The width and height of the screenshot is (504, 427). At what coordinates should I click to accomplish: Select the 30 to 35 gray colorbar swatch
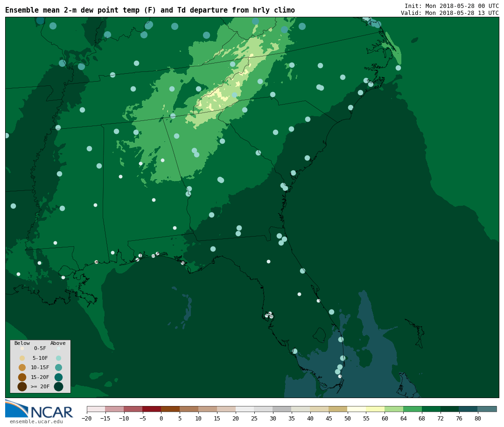pos(282,409)
